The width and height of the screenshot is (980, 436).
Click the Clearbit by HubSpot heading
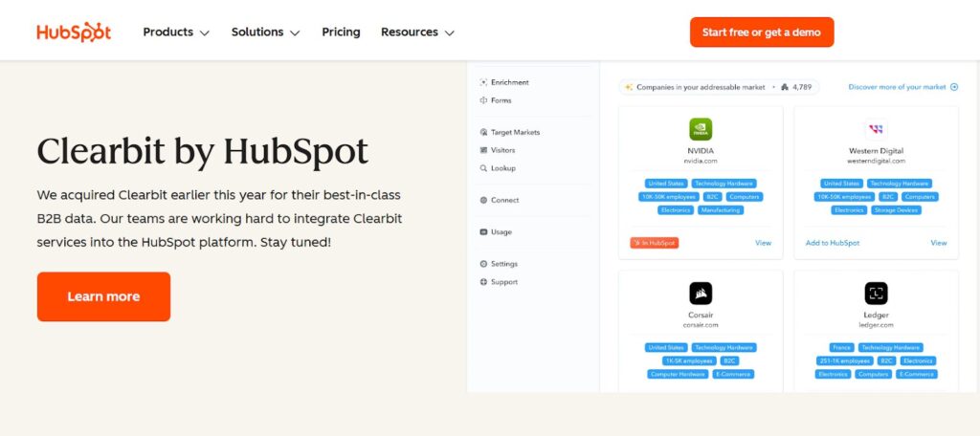[x=203, y=151]
